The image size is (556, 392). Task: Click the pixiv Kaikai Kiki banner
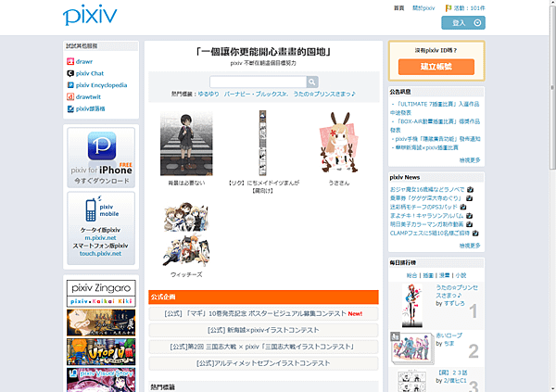click(x=101, y=301)
